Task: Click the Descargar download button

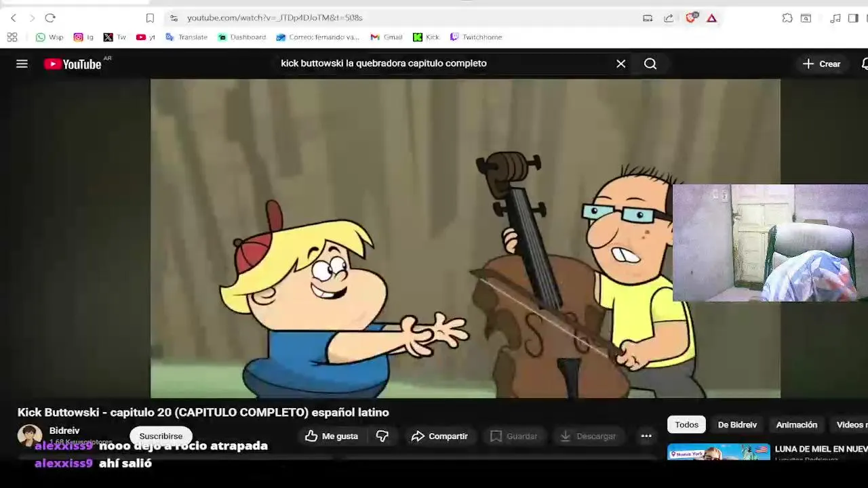Action: (588, 436)
